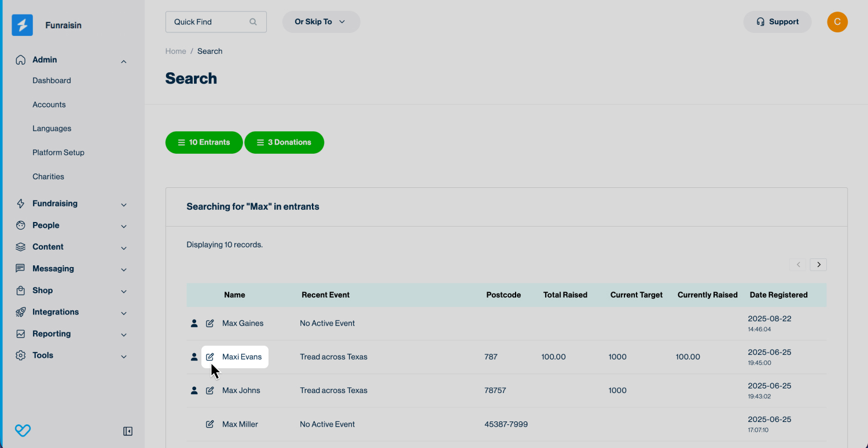The image size is (868, 448).
Task: Go to Charities in the Admin menu
Action: [x=48, y=177]
